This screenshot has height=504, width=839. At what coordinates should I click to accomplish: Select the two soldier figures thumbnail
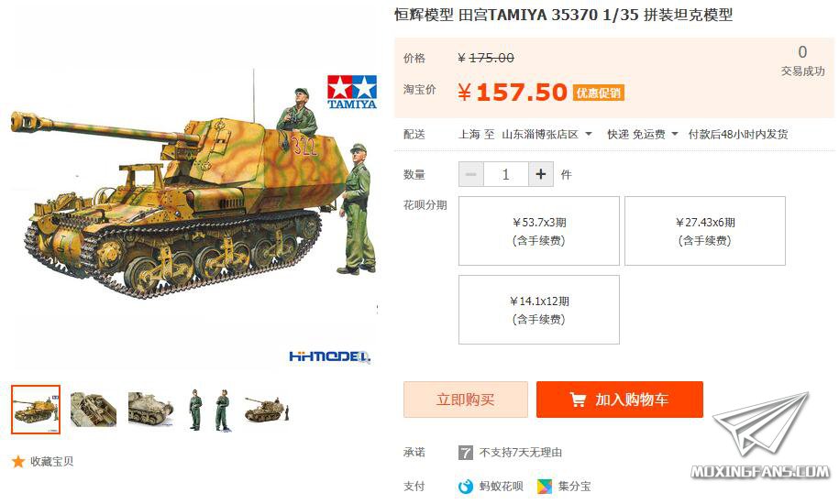point(209,410)
